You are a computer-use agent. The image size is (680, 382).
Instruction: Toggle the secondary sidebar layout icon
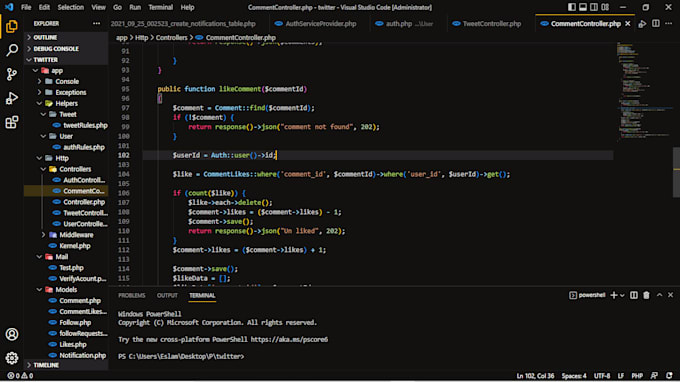tap(594, 7)
